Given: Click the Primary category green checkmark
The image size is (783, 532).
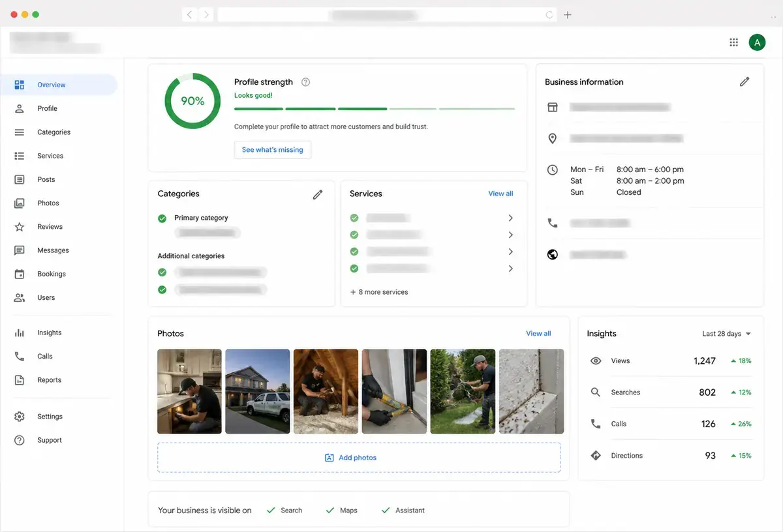Looking at the screenshot, I should (x=162, y=218).
